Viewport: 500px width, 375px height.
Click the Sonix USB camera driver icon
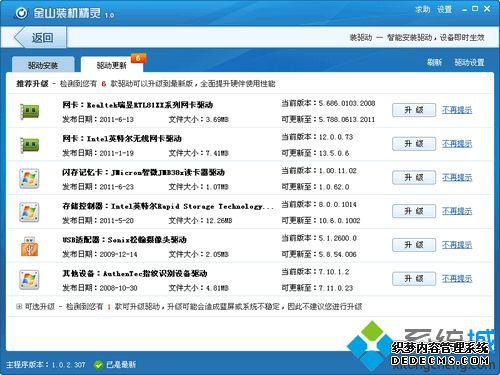click(29, 246)
